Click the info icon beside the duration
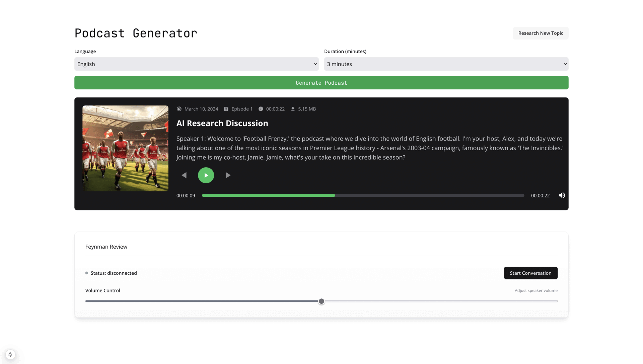 coord(261,109)
